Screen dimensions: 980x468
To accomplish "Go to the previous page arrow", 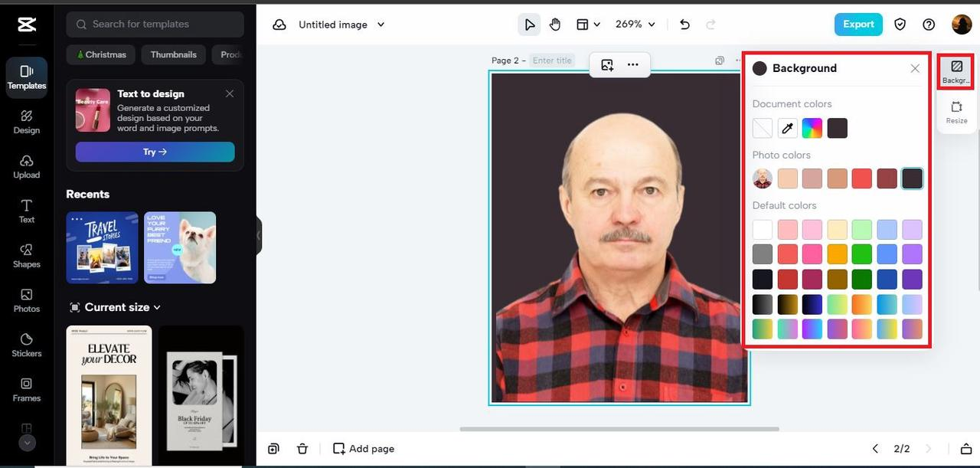I will point(876,449).
